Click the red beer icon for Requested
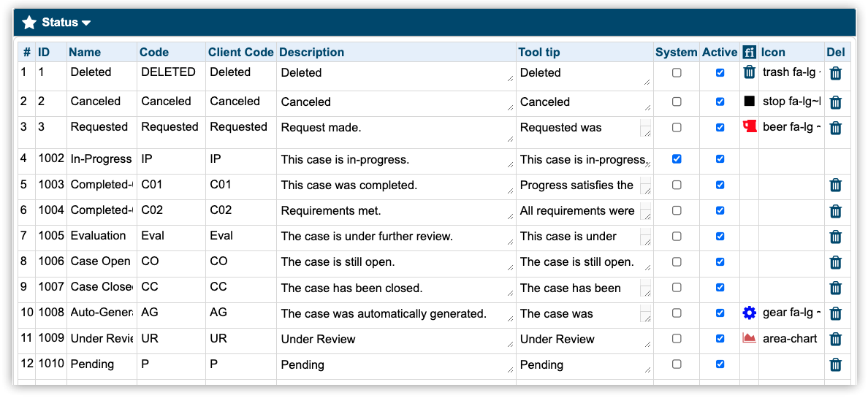 (x=749, y=126)
